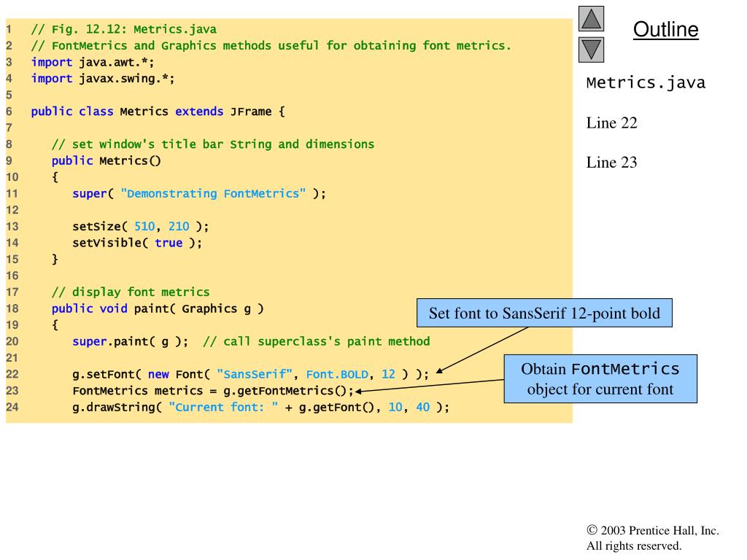Click the Line 23 outline entry
This screenshot has width=747, height=560.
[x=611, y=162]
